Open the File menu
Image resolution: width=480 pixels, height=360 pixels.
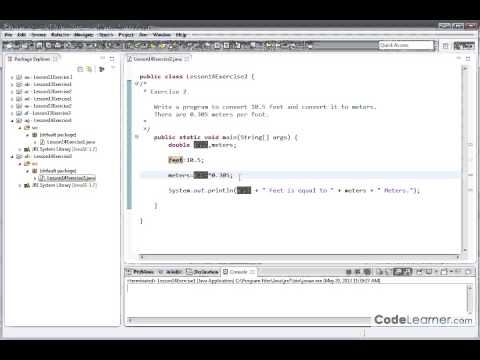8,35
